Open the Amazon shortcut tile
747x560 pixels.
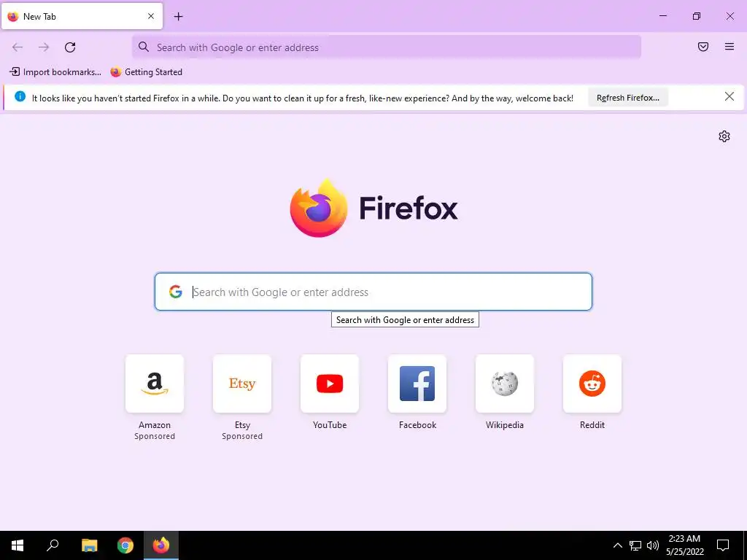[155, 384]
